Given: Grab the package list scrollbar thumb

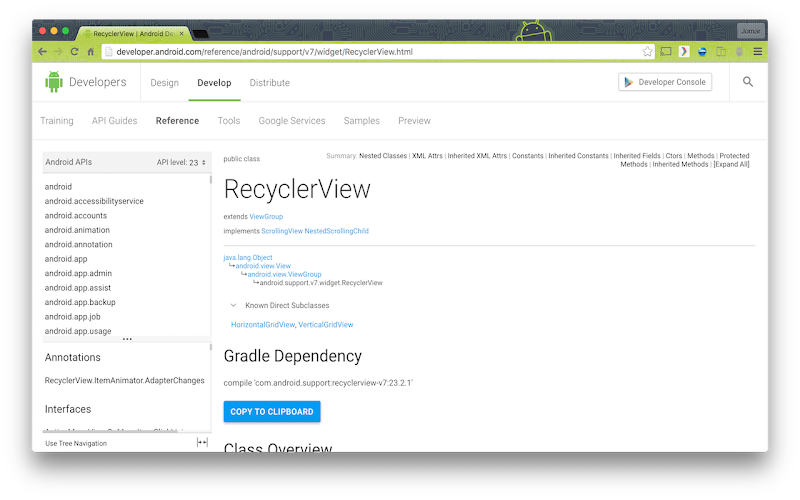Looking at the screenshot, I should (x=210, y=180).
